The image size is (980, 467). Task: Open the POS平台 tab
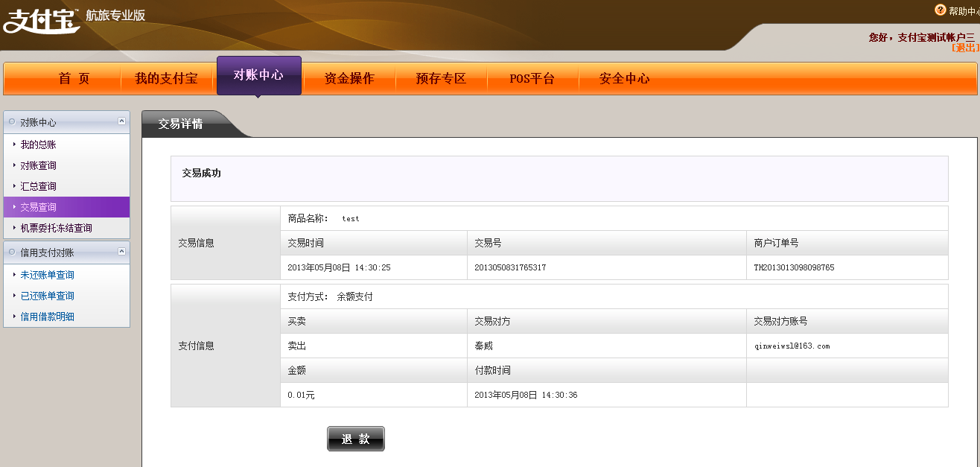(532, 79)
